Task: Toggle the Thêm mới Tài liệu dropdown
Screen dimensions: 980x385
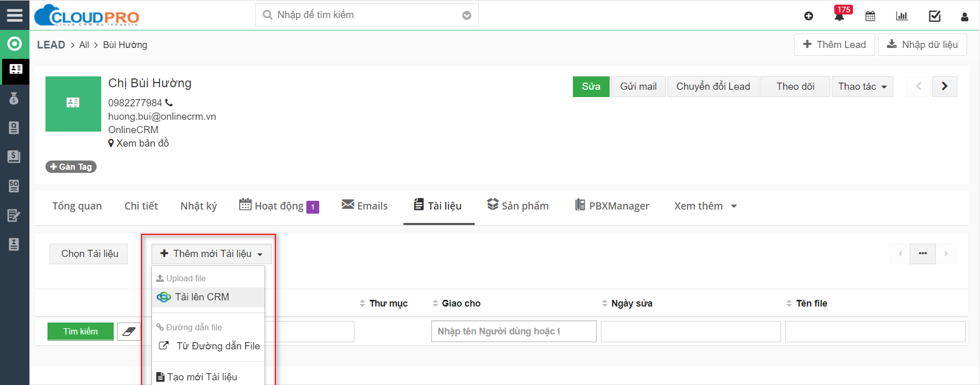Action: click(x=211, y=253)
